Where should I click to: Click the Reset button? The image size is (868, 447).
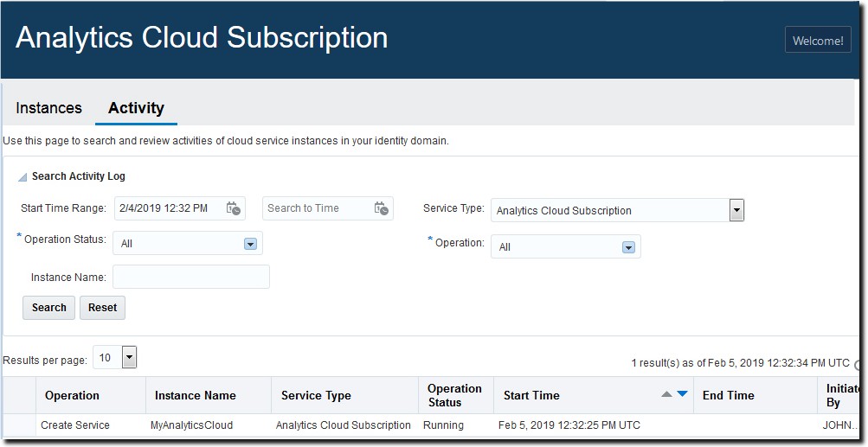pyautogui.click(x=102, y=308)
